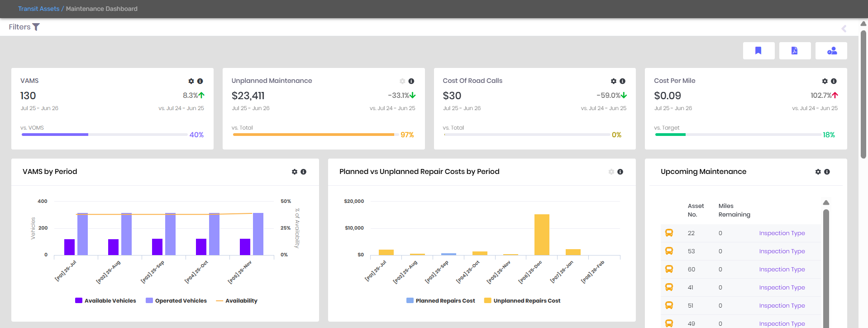Open gear settings for VAMS by Period chart

(x=295, y=172)
